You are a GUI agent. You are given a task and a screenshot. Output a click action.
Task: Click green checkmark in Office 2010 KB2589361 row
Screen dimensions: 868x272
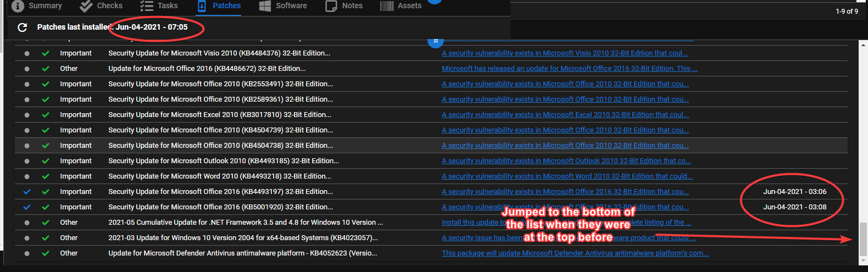[x=46, y=99]
